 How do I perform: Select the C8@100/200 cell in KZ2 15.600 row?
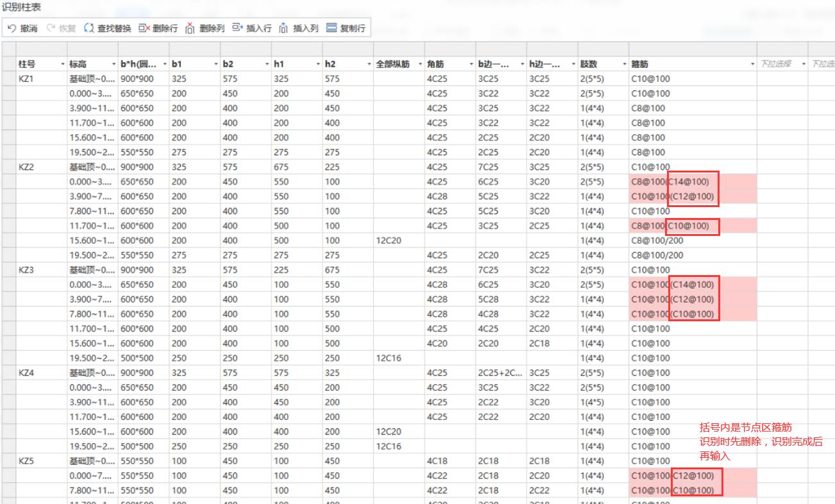(693, 240)
